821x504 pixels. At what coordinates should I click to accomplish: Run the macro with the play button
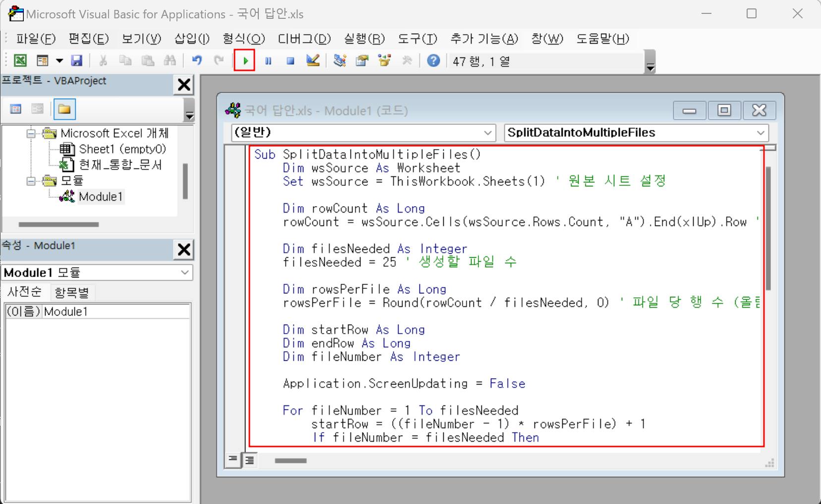coord(245,61)
